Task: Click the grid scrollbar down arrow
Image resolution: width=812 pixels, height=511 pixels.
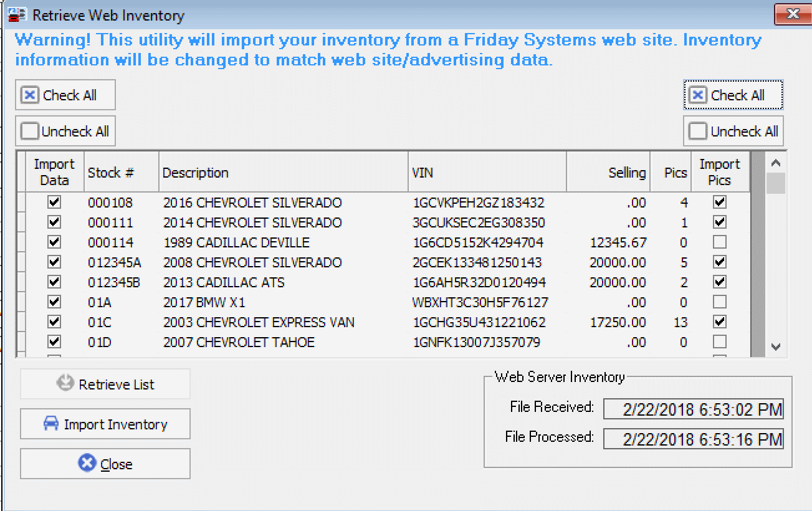Action: pos(775,347)
